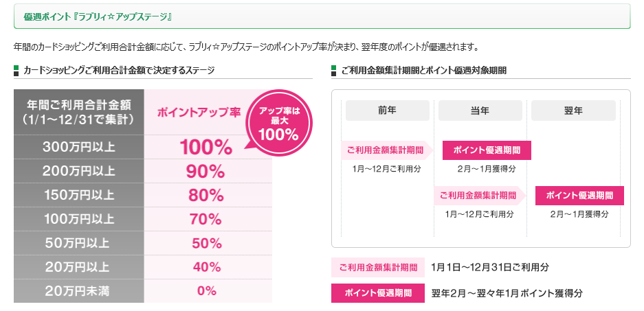The image size is (644, 311).
Task: Click the 翌年 column header
Action: coord(573,111)
